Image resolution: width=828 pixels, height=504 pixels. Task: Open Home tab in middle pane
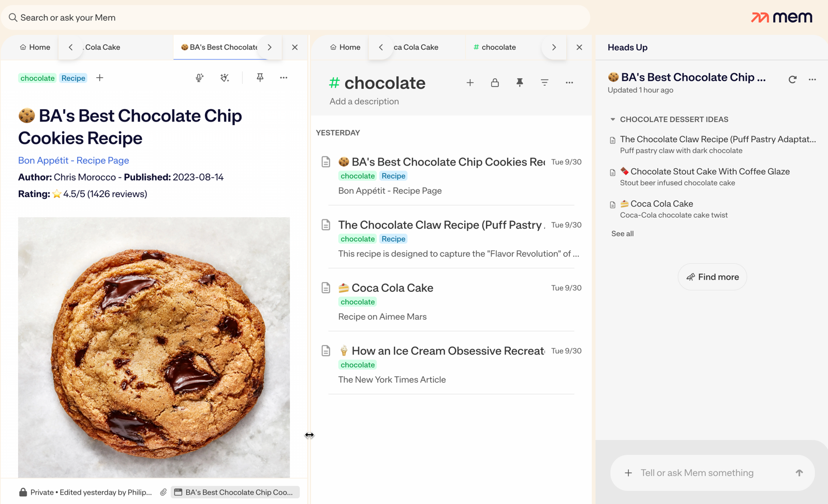(x=345, y=47)
